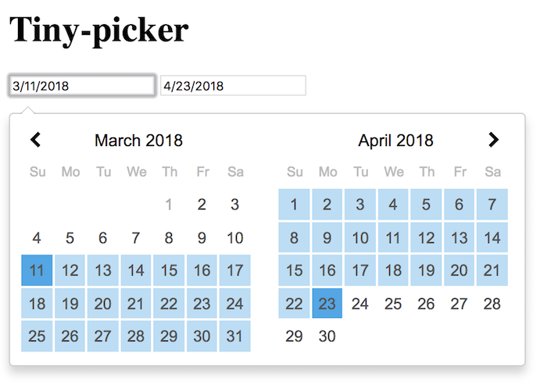Choose April 1 in the calendar

click(295, 205)
